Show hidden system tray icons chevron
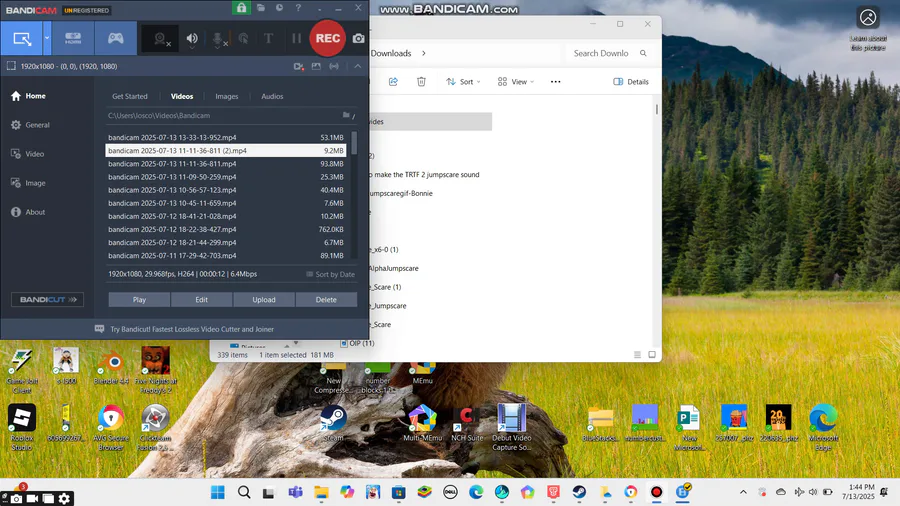Viewport: 900px width, 506px height. pyautogui.click(x=743, y=492)
